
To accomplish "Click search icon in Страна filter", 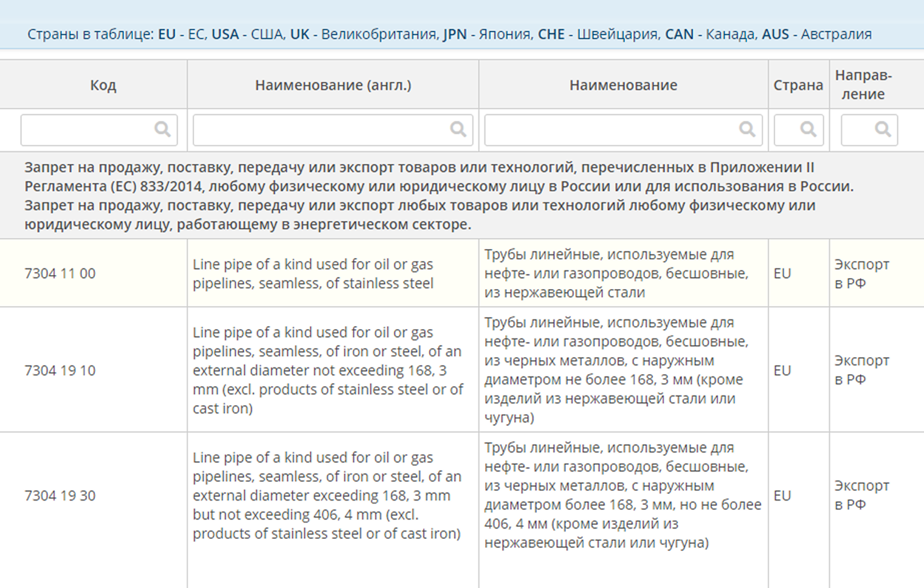I will (x=808, y=129).
